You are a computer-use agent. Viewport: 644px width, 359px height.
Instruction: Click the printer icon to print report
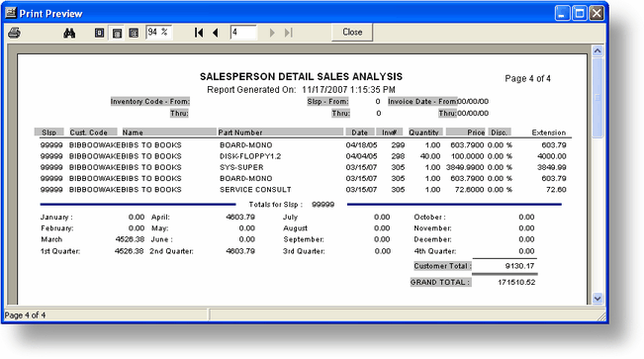[x=15, y=33]
